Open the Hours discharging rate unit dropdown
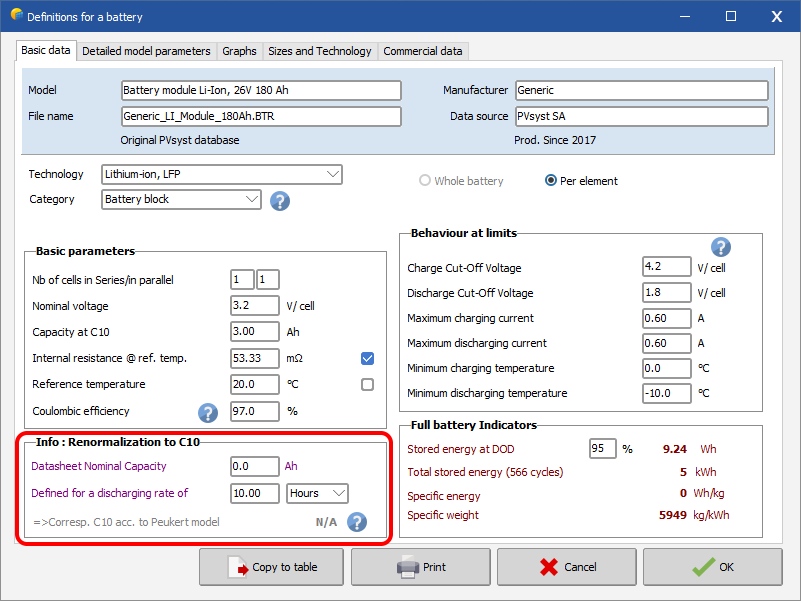 point(317,493)
